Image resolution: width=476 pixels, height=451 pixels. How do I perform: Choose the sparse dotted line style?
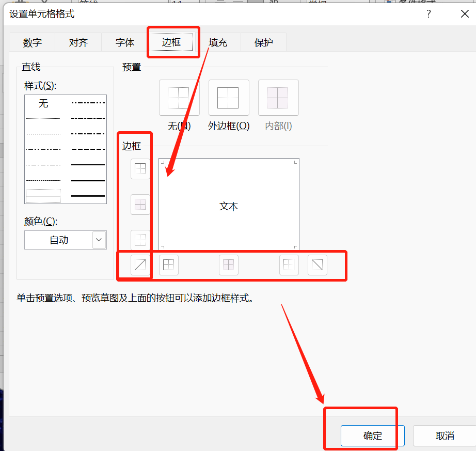tap(43, 134)
